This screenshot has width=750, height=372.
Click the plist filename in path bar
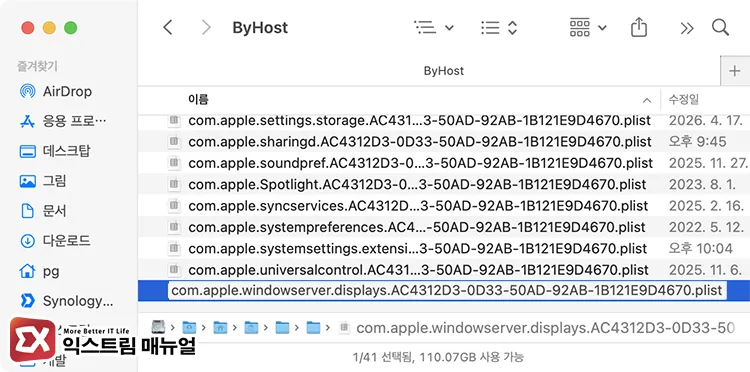click(x=545, y=328)
